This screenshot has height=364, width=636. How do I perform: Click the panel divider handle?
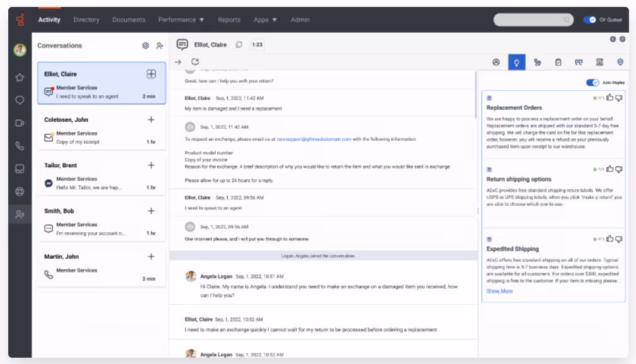pyautogui.click(x=478, y=211)
